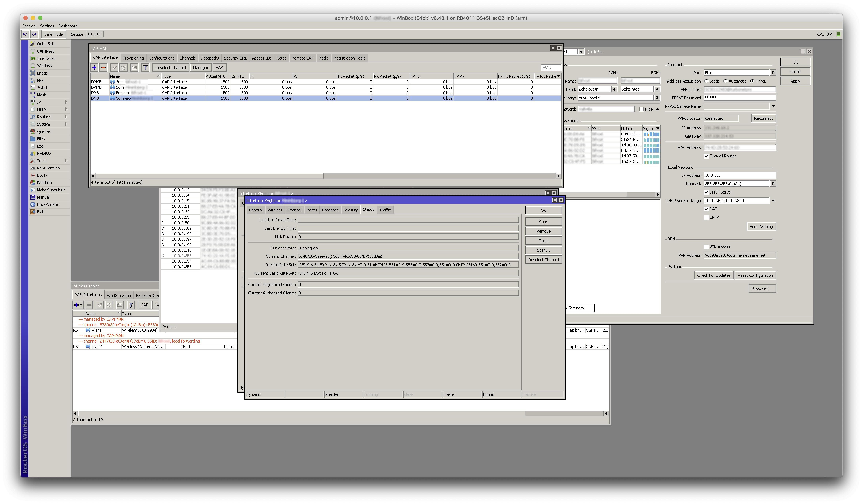
Task: Open Dot1X in sidebar
Action: (42, 175)
